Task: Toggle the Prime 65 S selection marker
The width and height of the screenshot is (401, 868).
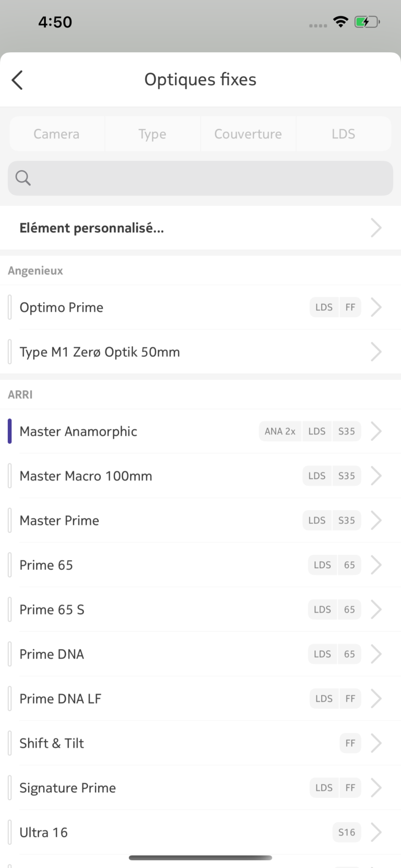Action: (9, 609)
